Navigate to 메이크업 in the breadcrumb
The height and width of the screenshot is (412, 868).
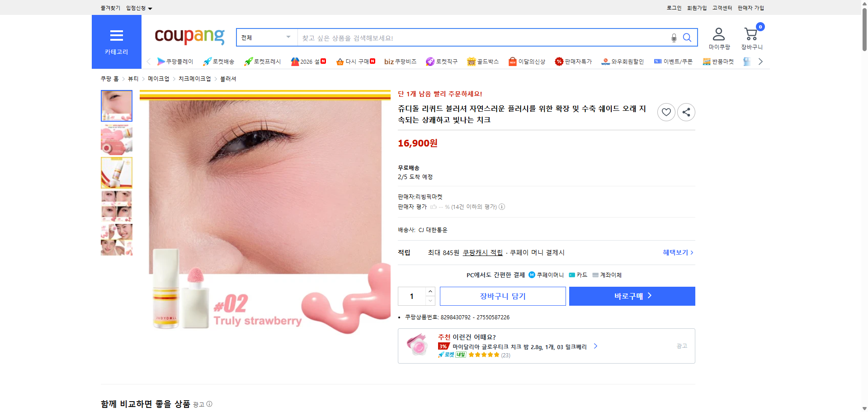point(159,78)
